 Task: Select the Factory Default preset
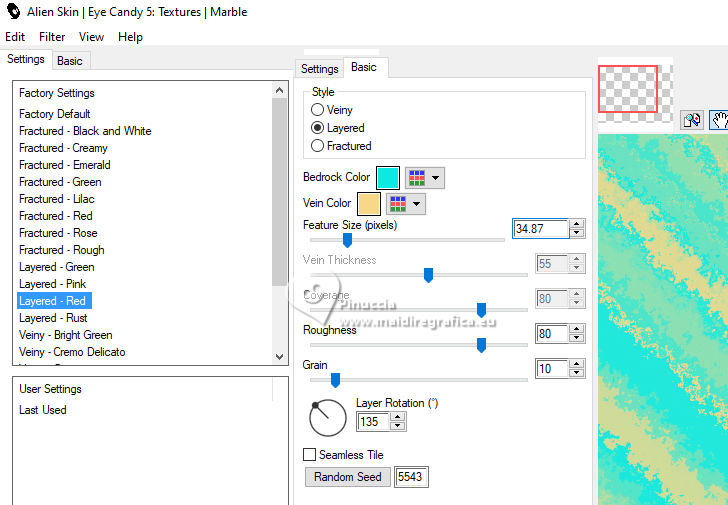click(54, 114)
